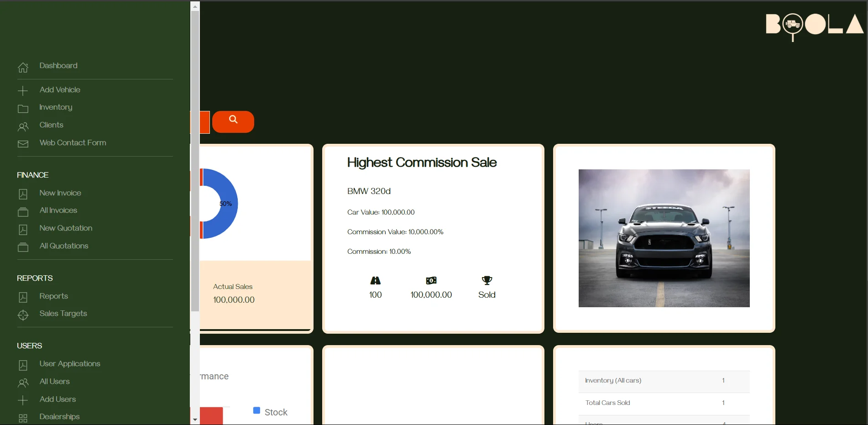Click the Sales Targets crosshair icon
868x425 pixels.
tap(23, 315)
